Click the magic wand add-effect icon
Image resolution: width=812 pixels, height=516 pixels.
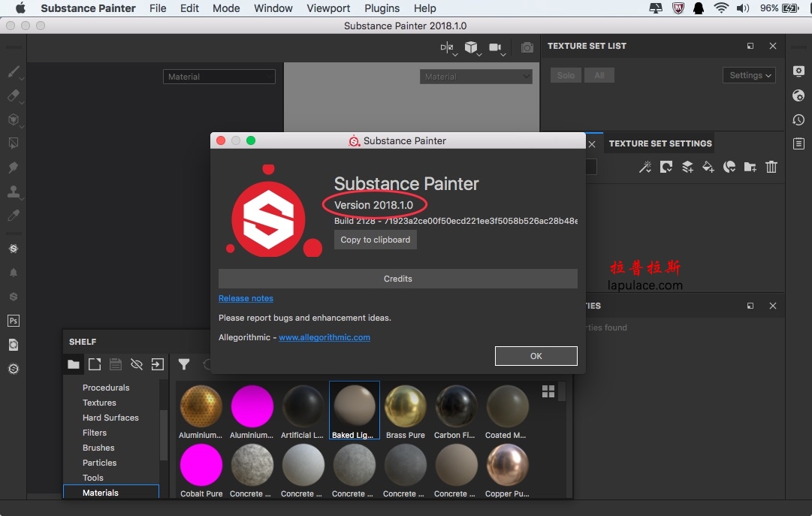(645, 167)
